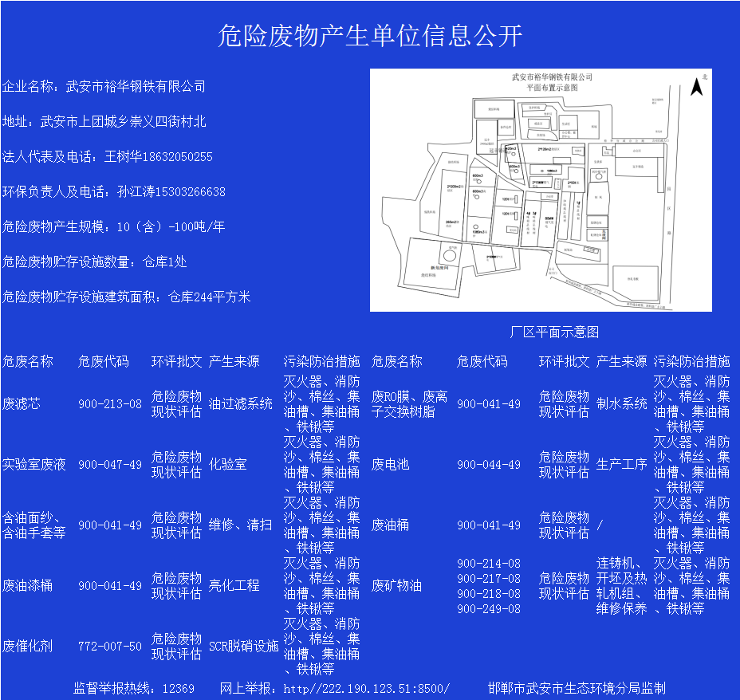Click the 危废名称 column header
This screenshot has width=740, height=700.
pyautogui.click(x=29, y=360)
